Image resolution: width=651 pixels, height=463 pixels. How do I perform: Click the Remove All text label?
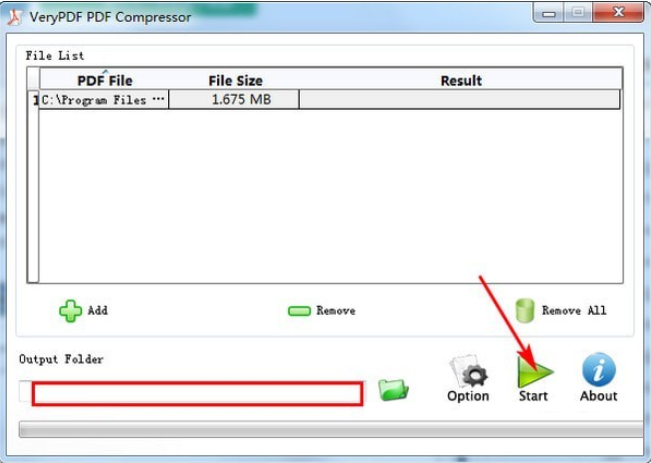574,310
